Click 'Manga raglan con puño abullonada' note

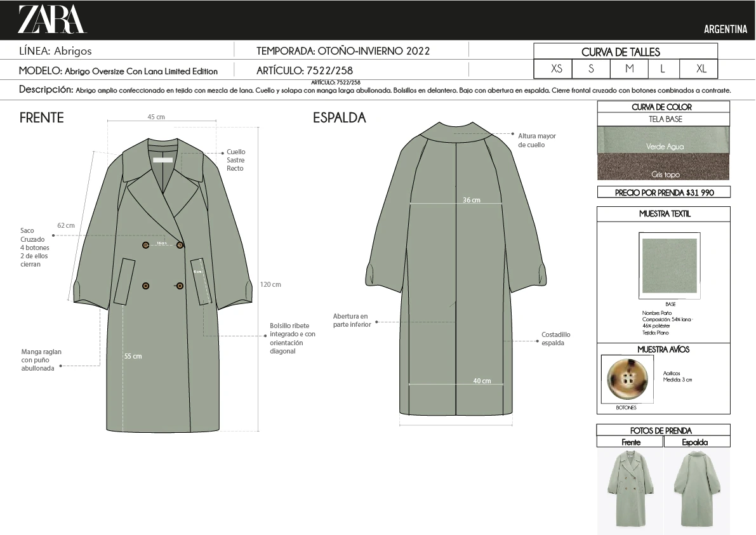(41, 360)
